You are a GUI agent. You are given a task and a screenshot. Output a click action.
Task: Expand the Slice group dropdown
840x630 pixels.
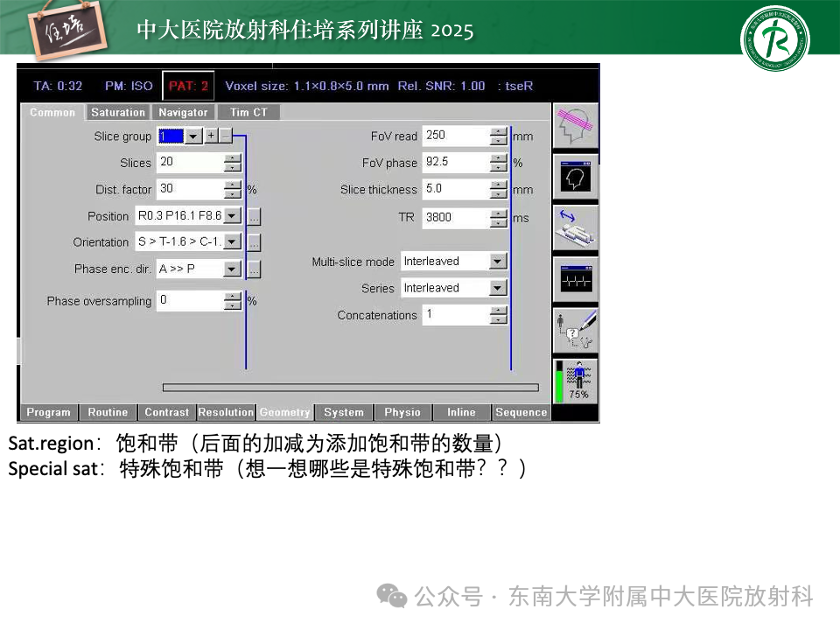[193, 136]
